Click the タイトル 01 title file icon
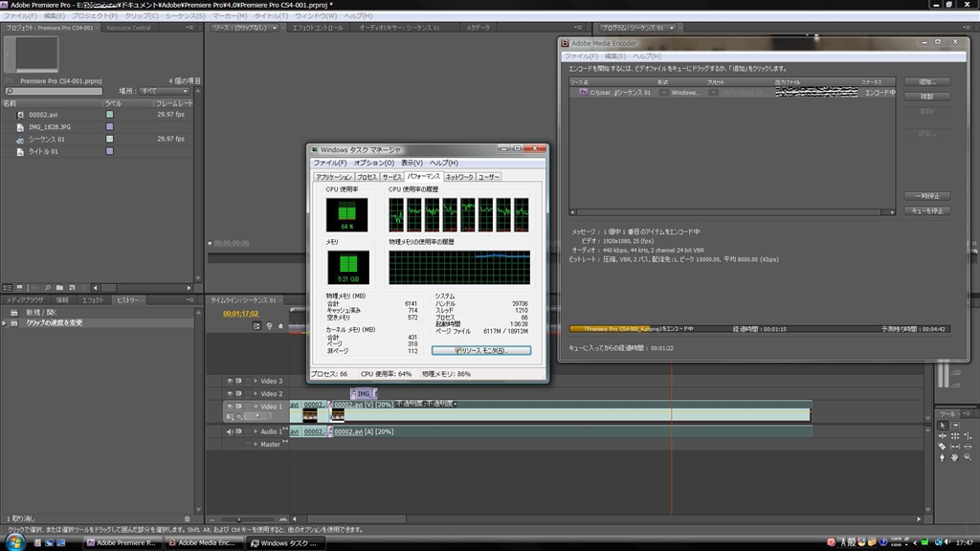This screenshot has height=551, width=980. [x=21, y=151]
